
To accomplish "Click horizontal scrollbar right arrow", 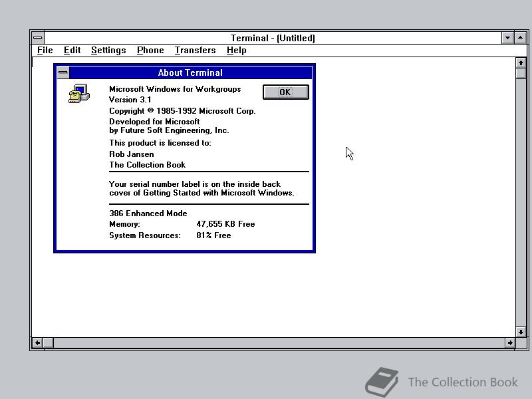I will click(510, 342).
